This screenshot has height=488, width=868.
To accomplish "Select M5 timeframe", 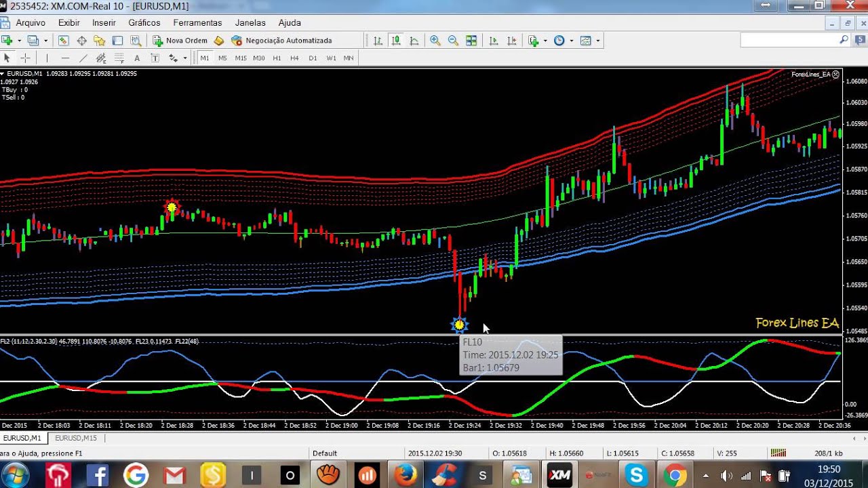I will [222, 58].
